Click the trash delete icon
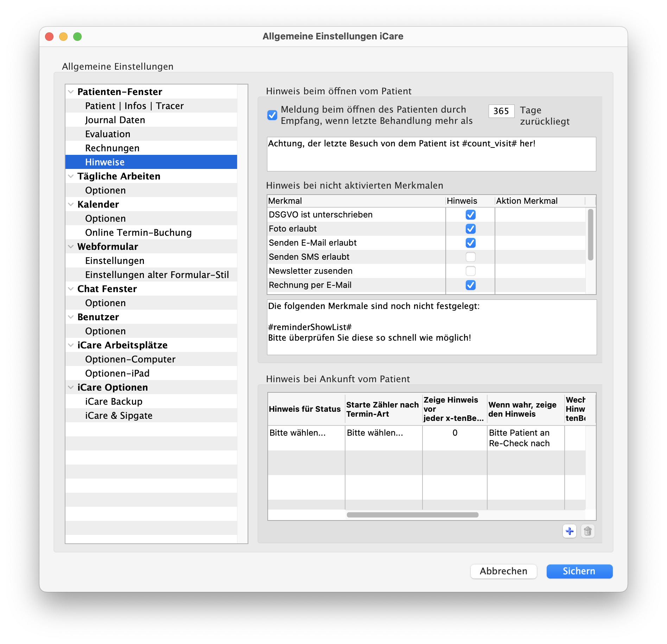Image resolution: width=667 pixels, height=644 pixels. tap(587, 531)
